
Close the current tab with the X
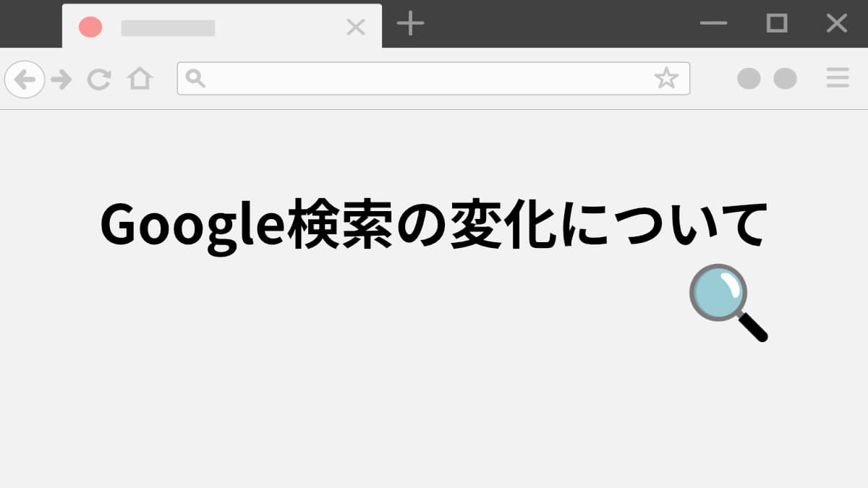click(x=356, y=27)
